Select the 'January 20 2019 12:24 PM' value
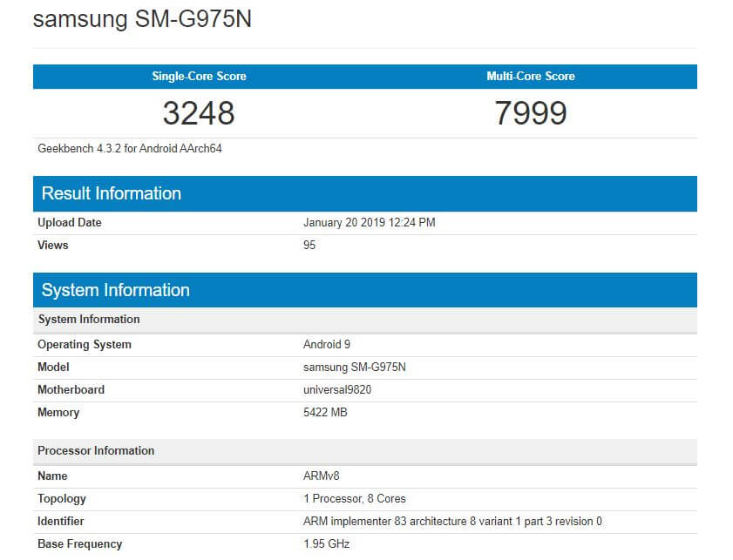Image resolution: width=733 pixels, height=560 pixels. (x=370, y=222)
